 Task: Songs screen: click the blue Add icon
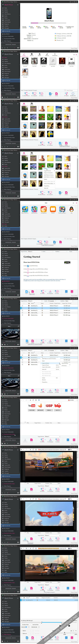[x=50, y=94]
